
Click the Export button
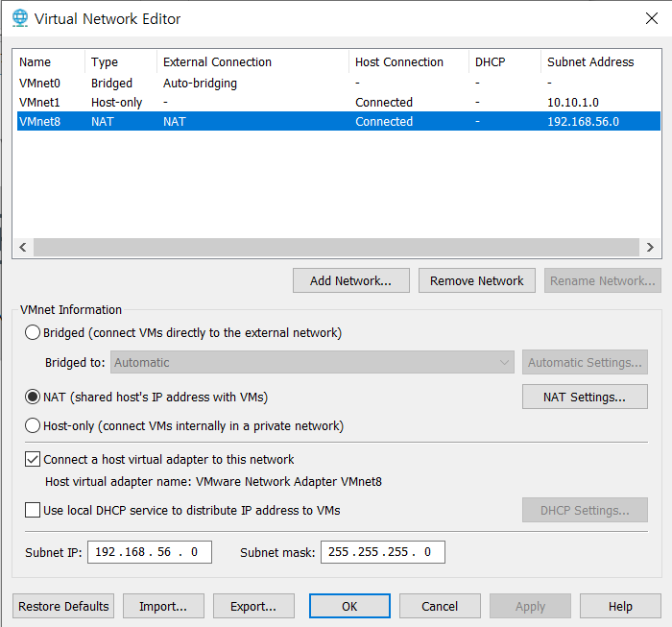[253, 606]
